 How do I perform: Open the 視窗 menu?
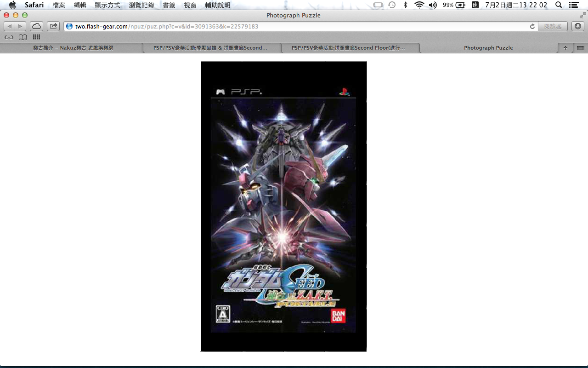click(190, 5)
